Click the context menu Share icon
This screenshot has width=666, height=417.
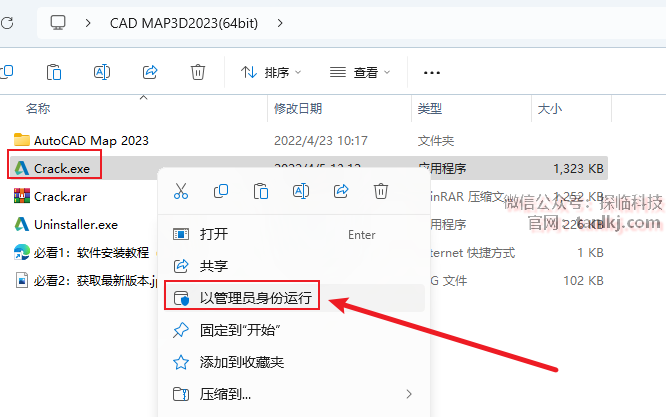coord(341,191)
